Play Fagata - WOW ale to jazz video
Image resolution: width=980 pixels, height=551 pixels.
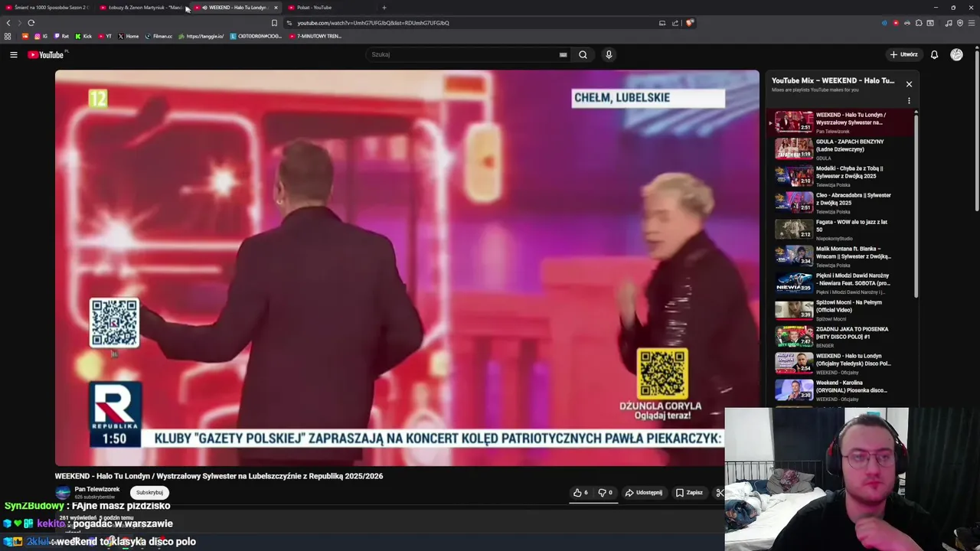tap(841, 229)
